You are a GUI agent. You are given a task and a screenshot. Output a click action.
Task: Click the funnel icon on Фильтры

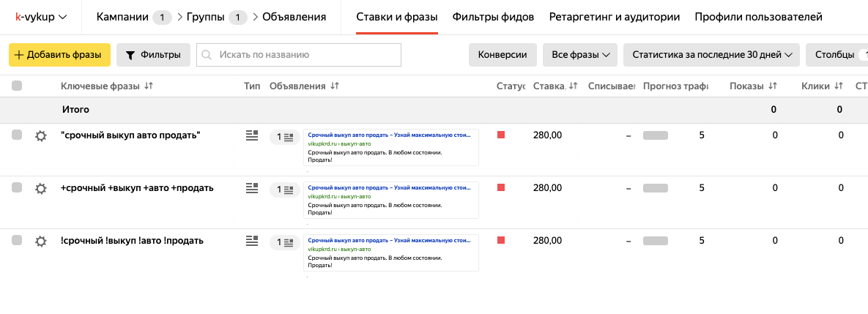click(x=130, y=55)
